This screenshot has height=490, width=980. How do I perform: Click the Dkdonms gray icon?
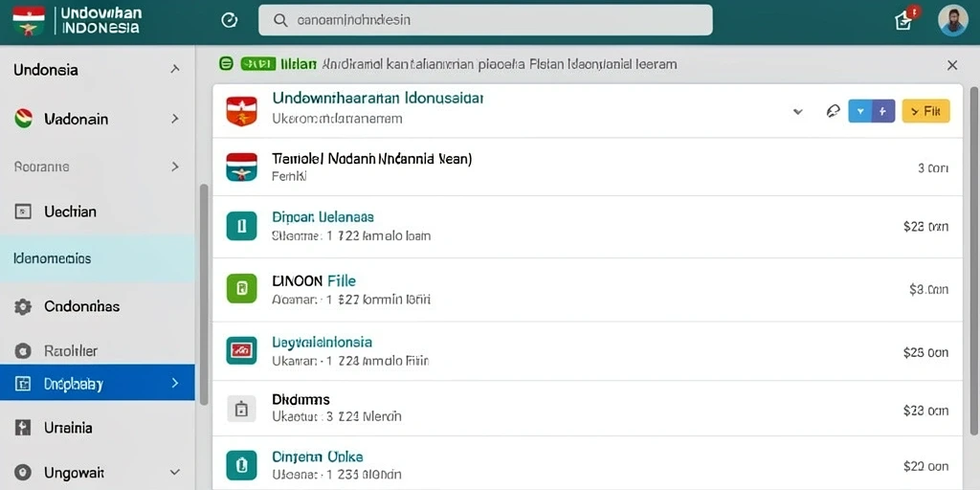pyautogui.click(x=241, y=409)
